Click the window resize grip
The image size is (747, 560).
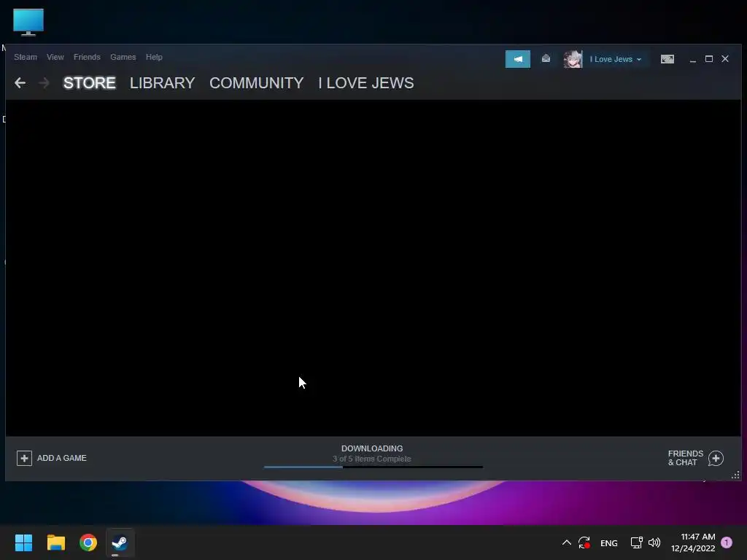point(736,475)
